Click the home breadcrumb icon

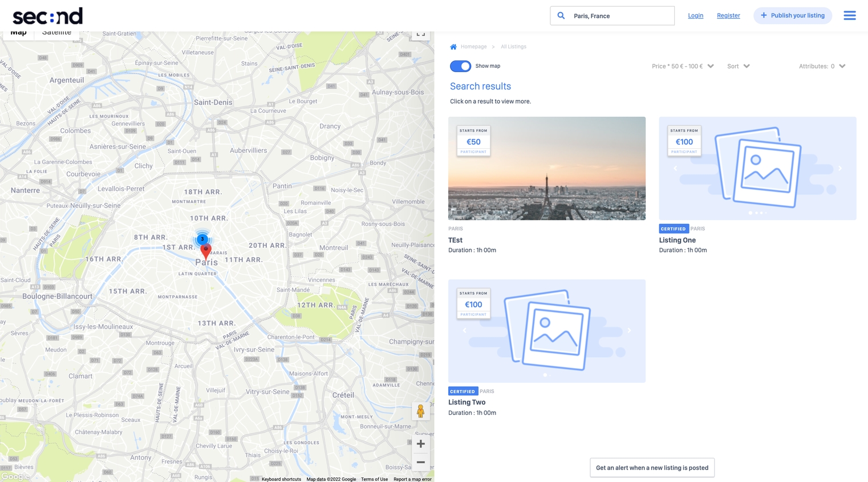point(453,47)
